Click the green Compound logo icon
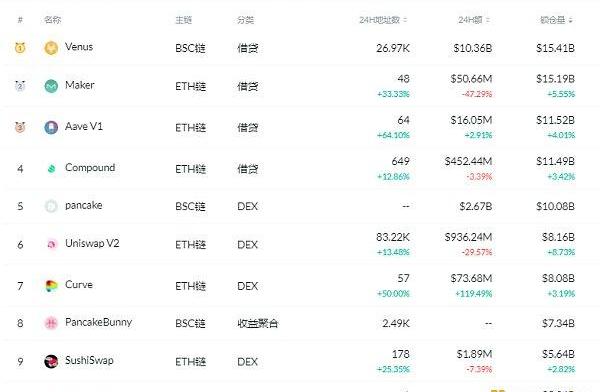600x392 pixels. 51,168
